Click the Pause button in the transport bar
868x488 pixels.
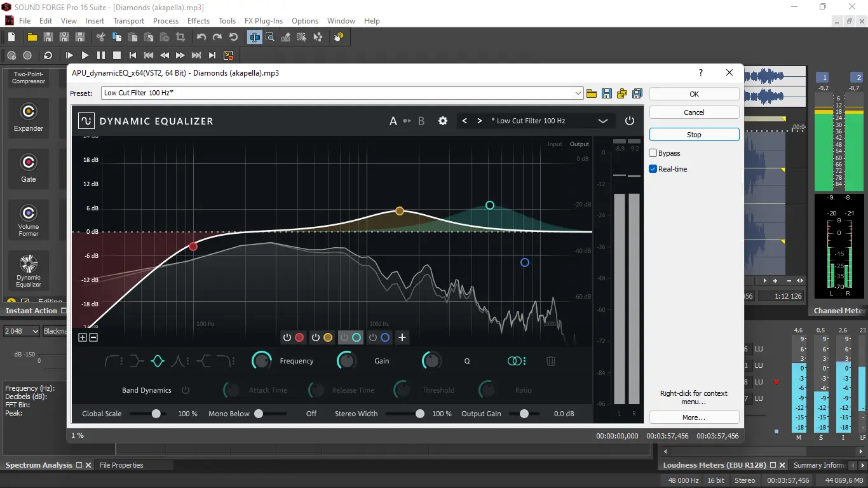coord(101,55)
